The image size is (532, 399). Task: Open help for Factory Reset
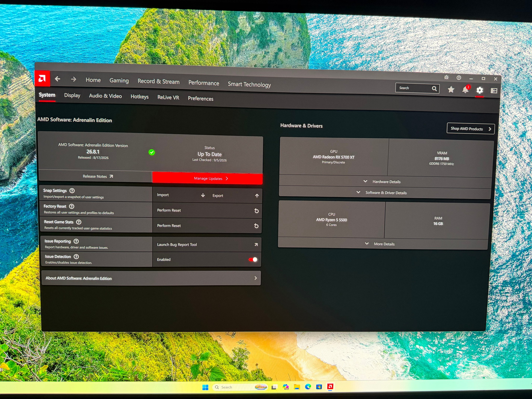click(x=72, y=206)
